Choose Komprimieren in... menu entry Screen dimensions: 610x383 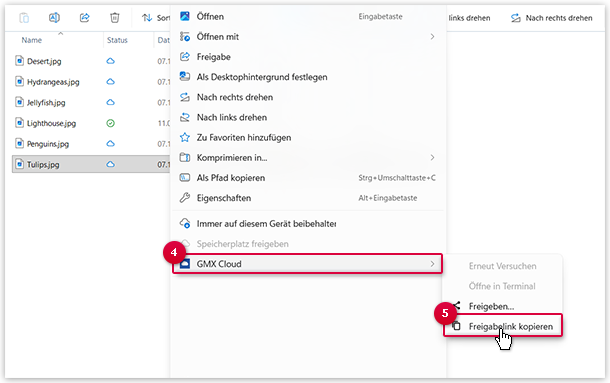tap(307, 158)
